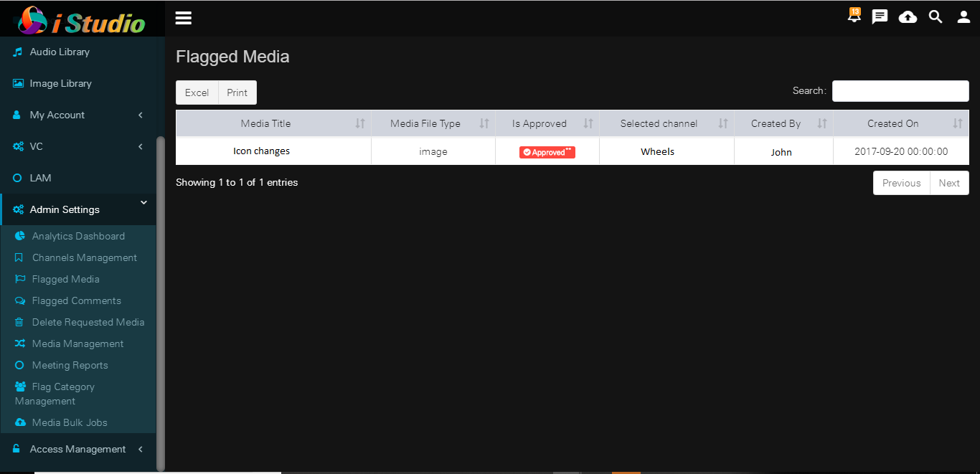Open the search magnifier icon
The width and height of the screenshot is (980, 474).
[936, 16]
